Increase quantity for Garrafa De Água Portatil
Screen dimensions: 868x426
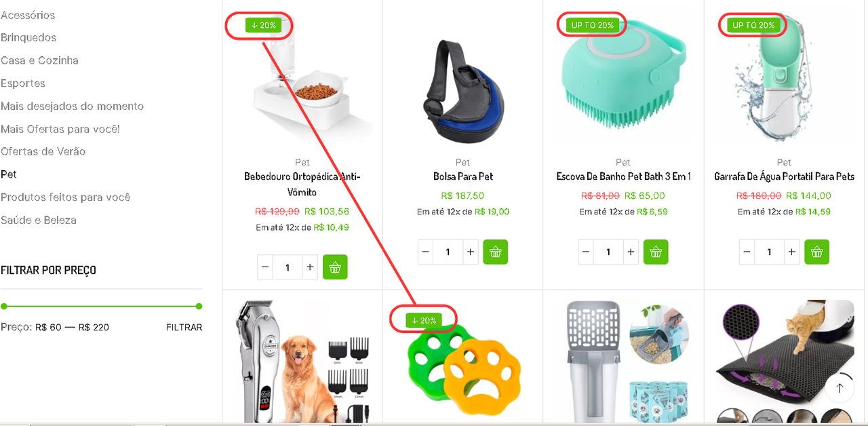(x=791, y=252)
